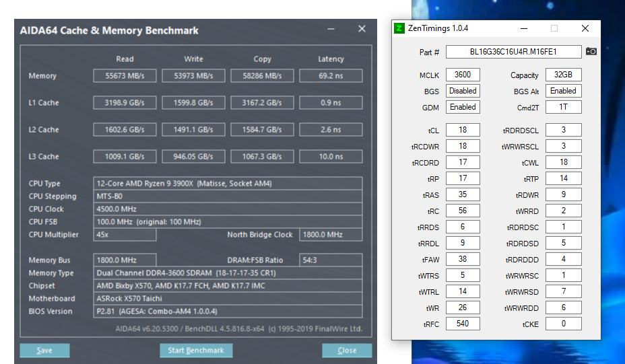
Task: Select the tWTRL value 14
Action: [463, 291]
